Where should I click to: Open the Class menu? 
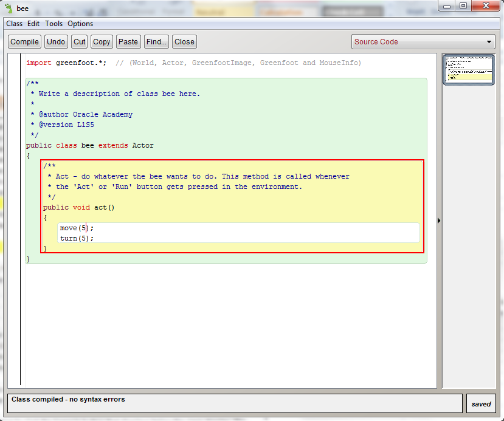click(14, 24)
